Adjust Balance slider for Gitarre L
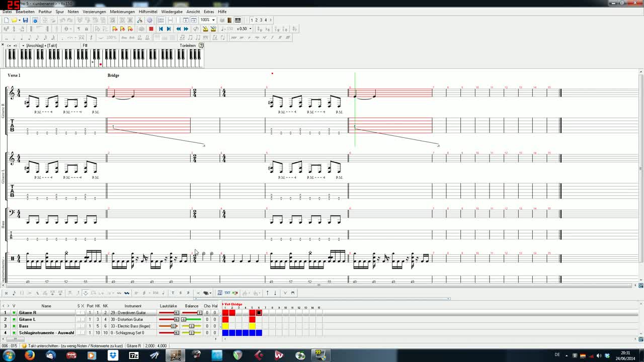Image resolution: width=644 pixels, height=362 pixels. pos(191,319)
